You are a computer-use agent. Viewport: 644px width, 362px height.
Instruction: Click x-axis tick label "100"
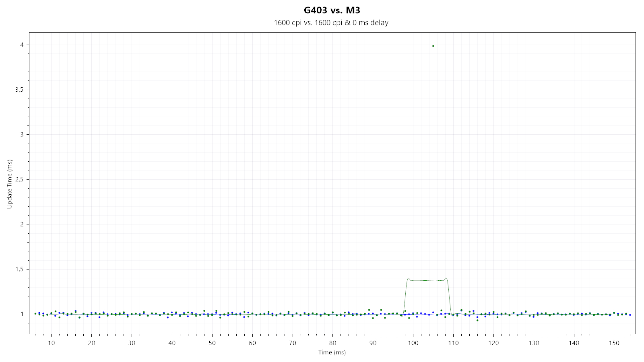(x=413, y=343)
